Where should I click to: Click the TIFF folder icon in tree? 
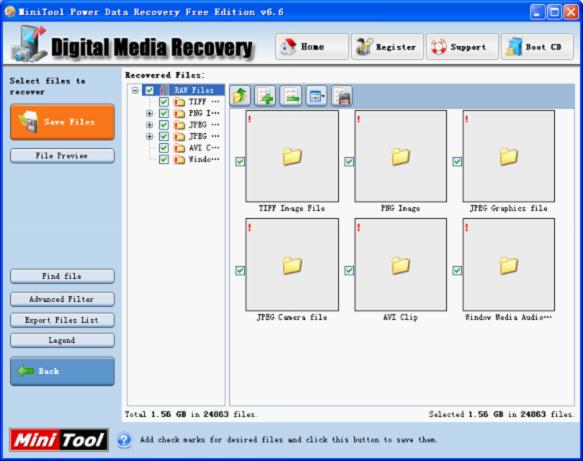coord(180,102)
